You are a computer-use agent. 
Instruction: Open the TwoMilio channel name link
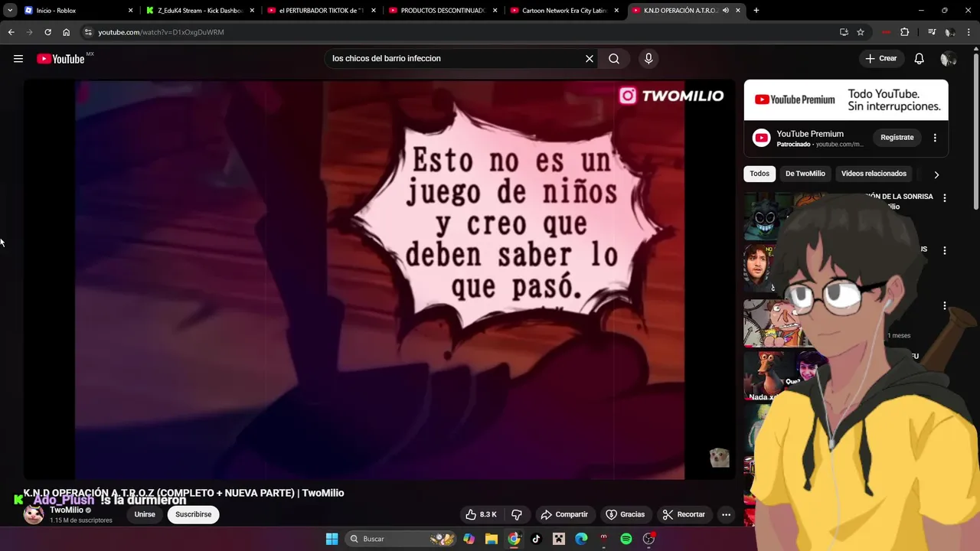point(67,510)
